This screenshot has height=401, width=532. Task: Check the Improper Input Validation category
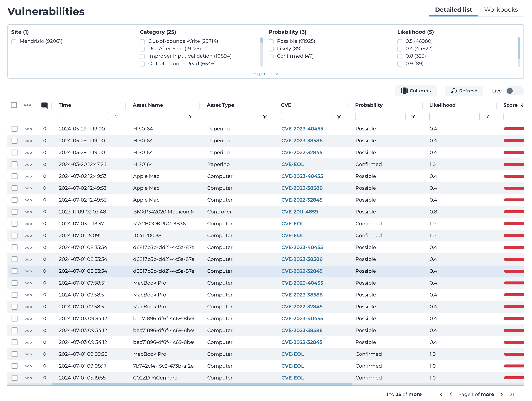click(142, 57)
